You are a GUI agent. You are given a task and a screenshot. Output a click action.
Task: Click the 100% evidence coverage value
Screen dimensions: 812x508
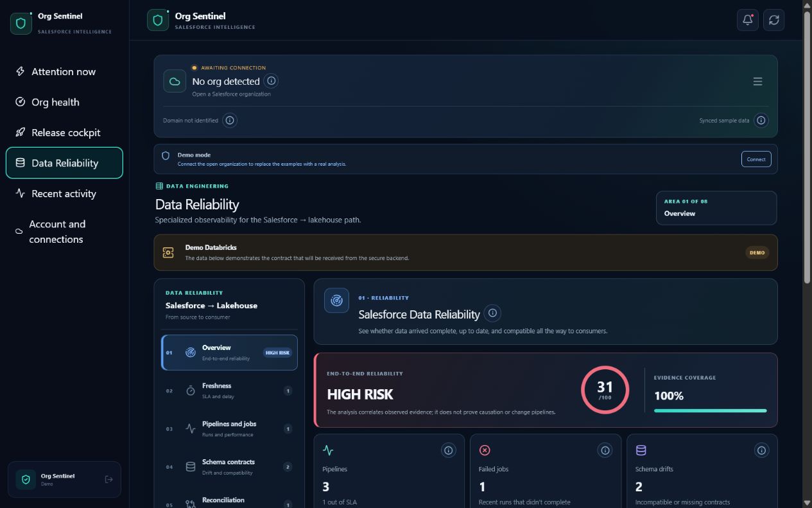point(669,396)
